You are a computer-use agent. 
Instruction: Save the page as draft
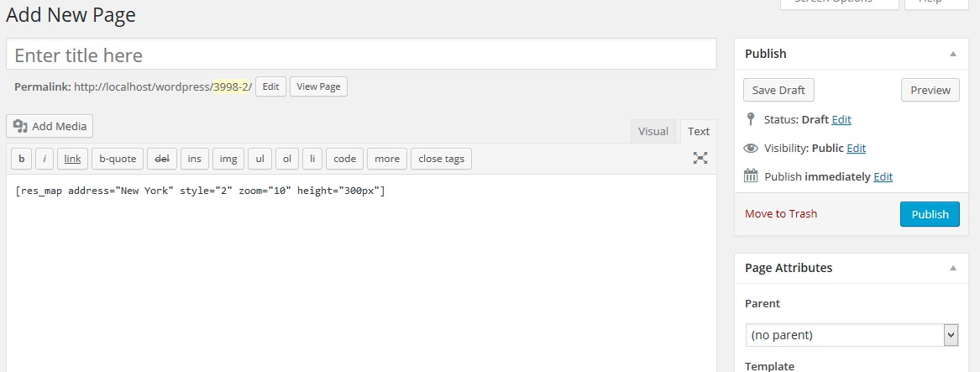pyautogui.click(x=778, y=90)
